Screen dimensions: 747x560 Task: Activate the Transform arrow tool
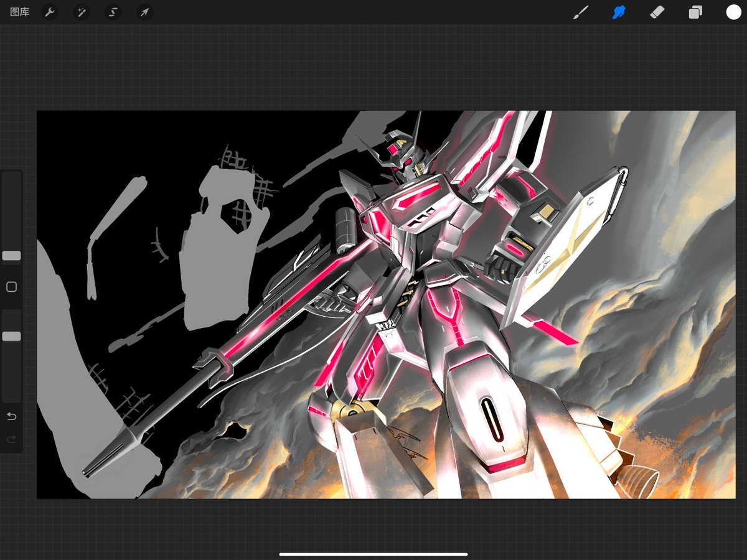pyautogui.click(x=144, y=12)
